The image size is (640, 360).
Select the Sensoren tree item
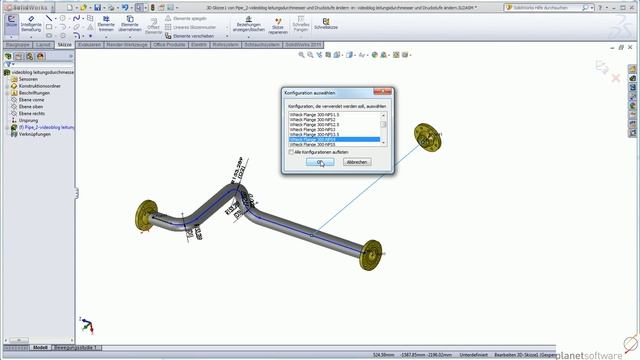pos(28,79)
